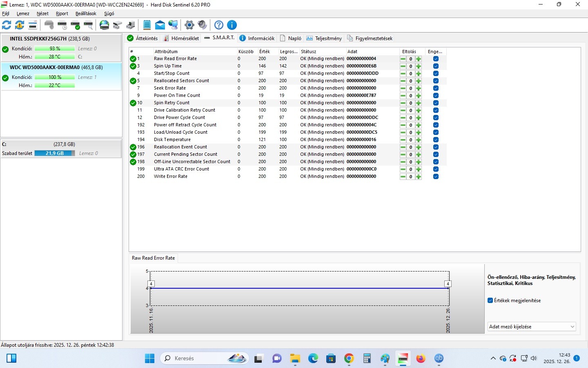
Task: Click the Windows taskbar search box
Action: point(204,359)
